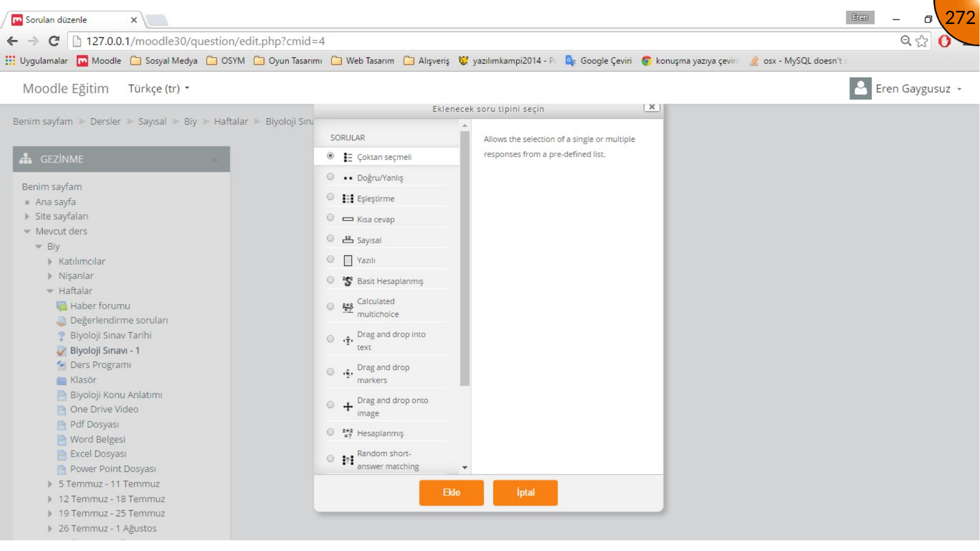Expand the 12 Temmuz - 18 Temmuz node
The height and width of the screenshot is (551, 980).
coord(50,499)
